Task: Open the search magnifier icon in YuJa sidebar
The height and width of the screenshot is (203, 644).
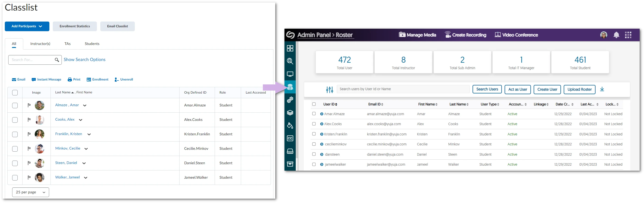Action: 290,61
